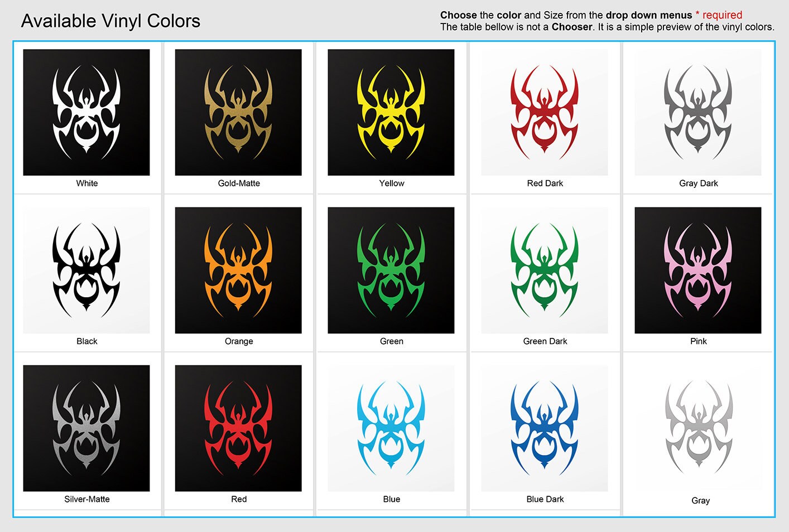Select the Blue Dark spider swatch
This screenshot has width=789, height=532.
click(545, 428)
